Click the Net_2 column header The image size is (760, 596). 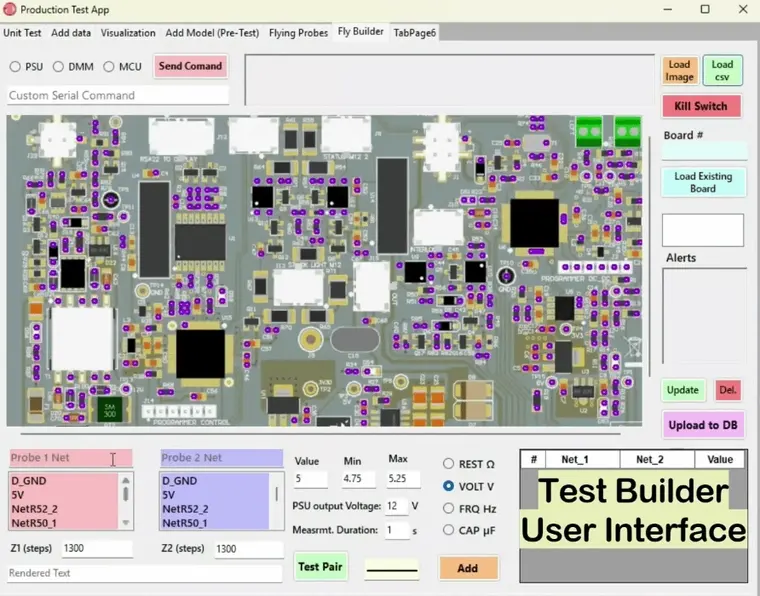(x=657, y=459)
